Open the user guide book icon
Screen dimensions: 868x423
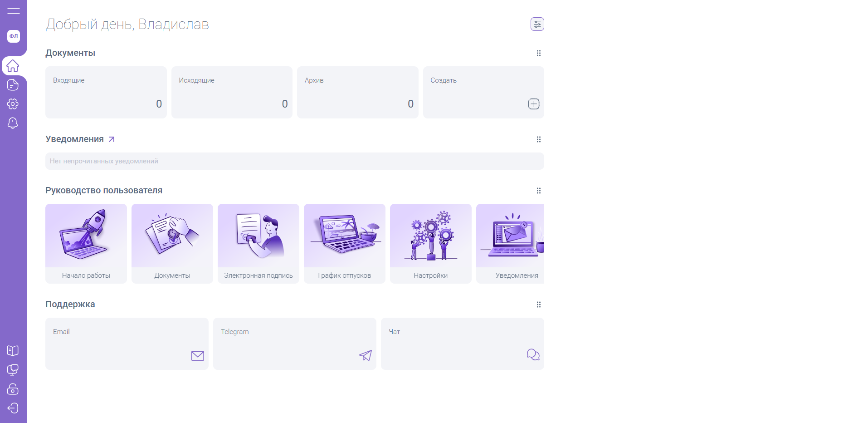tap(13, 350)
